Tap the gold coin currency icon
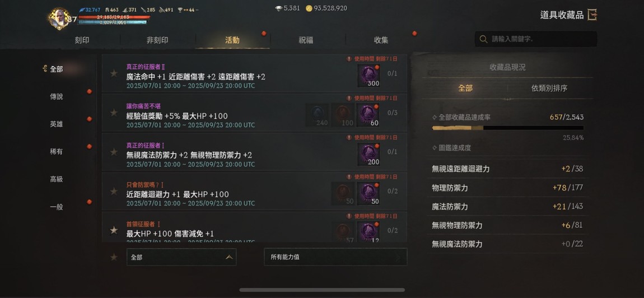Screen dimensions: 644x298 (x=309, y=8)
